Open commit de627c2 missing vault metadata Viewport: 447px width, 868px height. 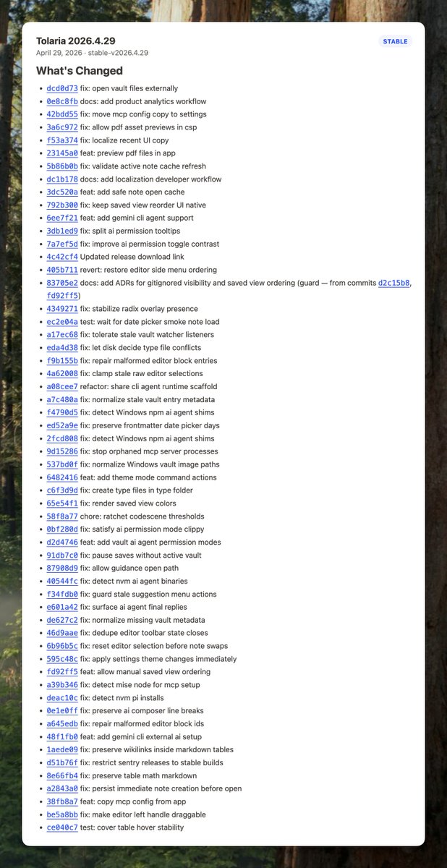coord(62,621)
